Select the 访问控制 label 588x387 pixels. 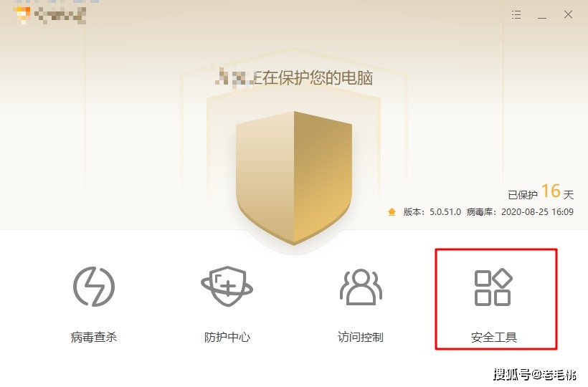[x=361, y=337]
